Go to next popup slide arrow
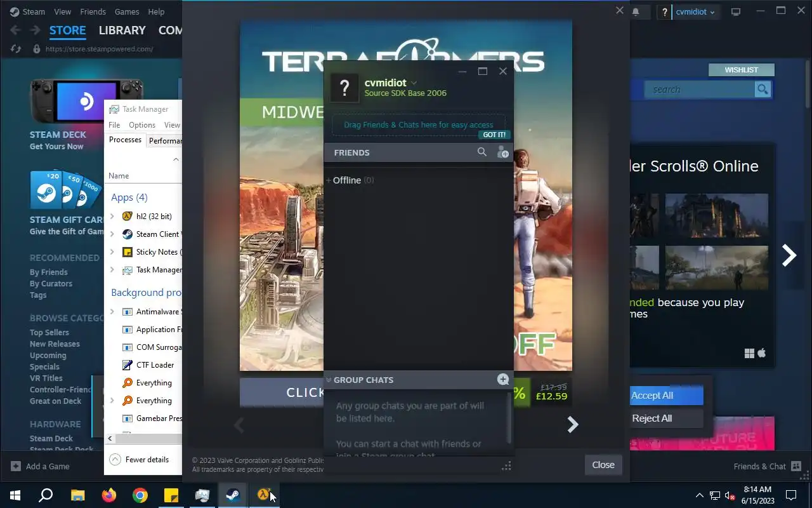The width and height of the screenshot is (812, 508). pyautogui.click(x=572, y=424)
